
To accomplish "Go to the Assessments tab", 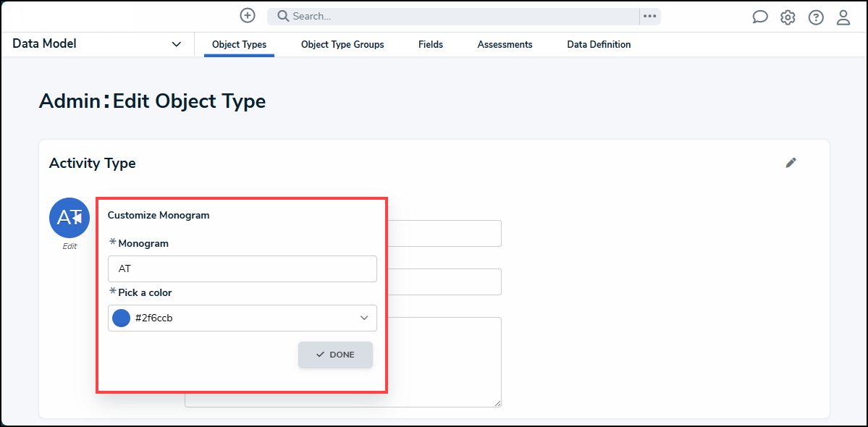I will click(505, 45).
